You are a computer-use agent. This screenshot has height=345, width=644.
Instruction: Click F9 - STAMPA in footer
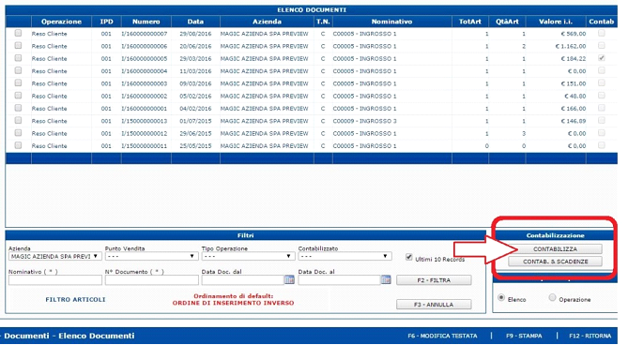(x=524, y=336)
